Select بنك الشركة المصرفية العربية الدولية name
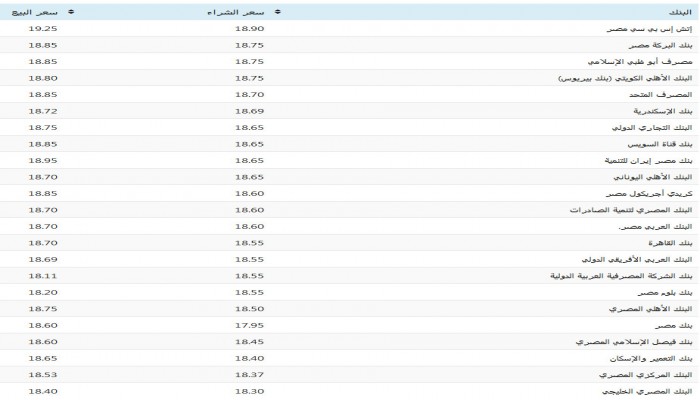Screen dimensions: 700x400 pyautogui.click(x=621, y=276)
